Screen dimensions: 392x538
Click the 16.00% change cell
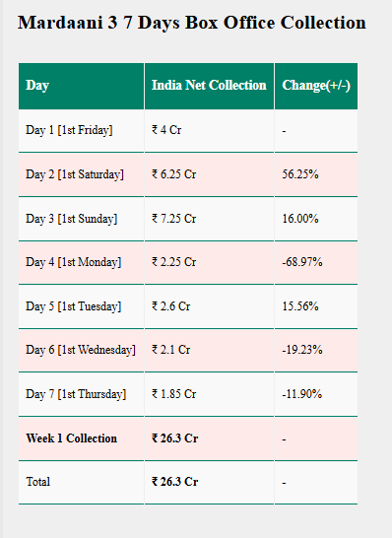300,219
